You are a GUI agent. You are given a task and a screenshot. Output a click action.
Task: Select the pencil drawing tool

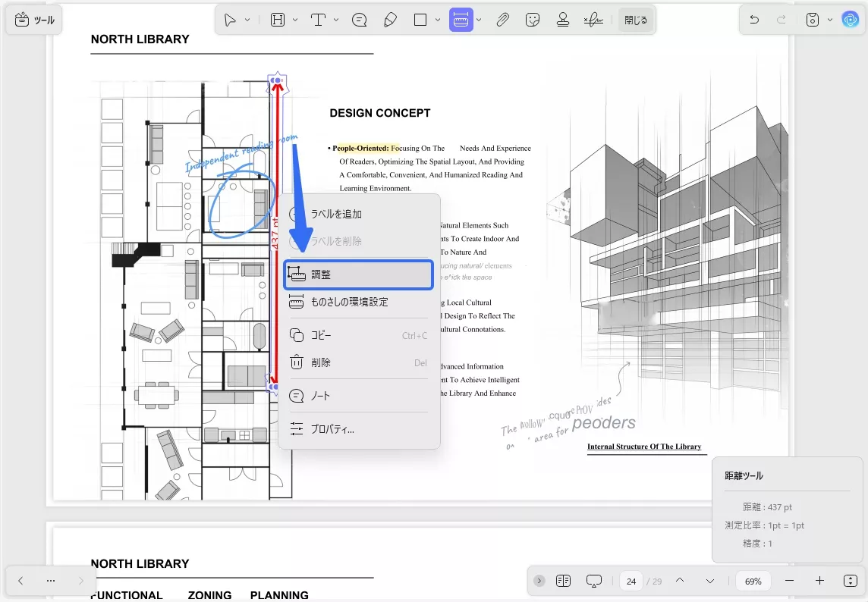391,20
